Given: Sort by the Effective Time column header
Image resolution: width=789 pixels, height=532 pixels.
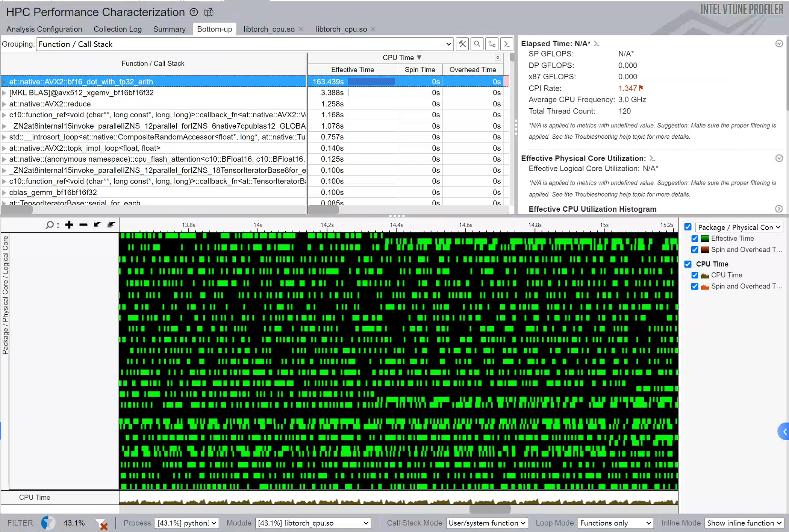Looking at the screenshot, I should pos(352,70).
